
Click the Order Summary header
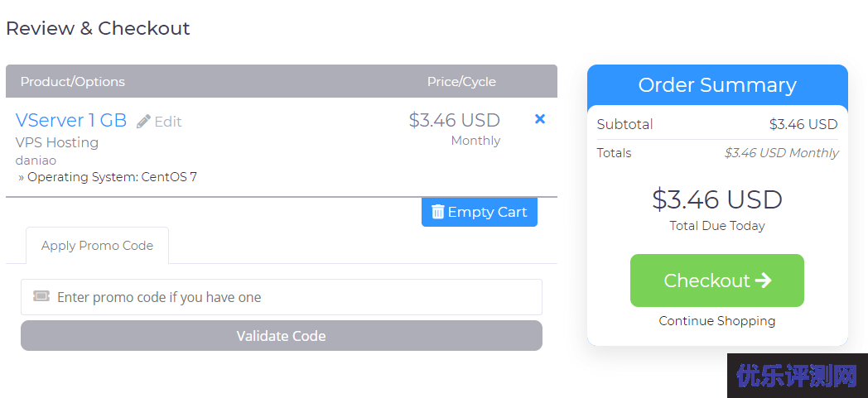[x=717, y=85]
